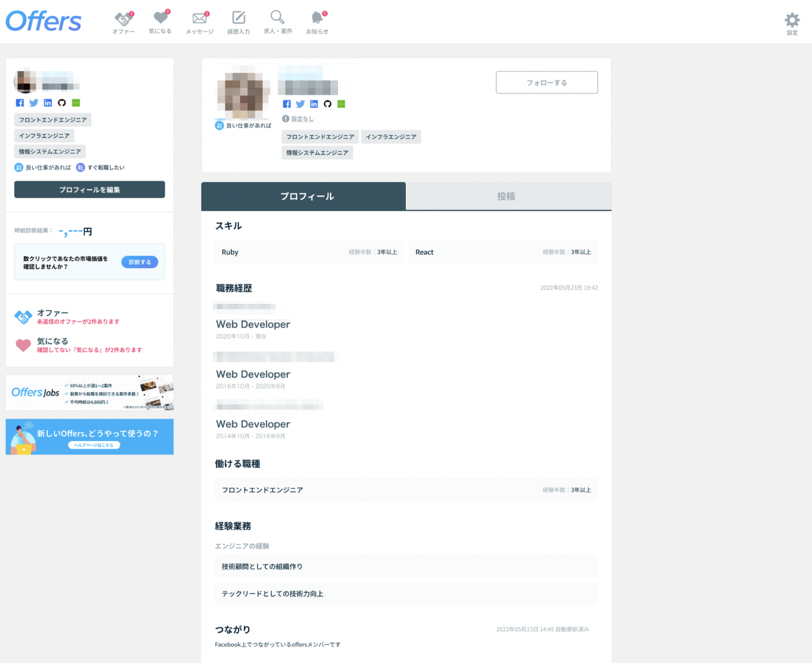Click the Facebook icon in main profile card
Image resolution: width=812 pixels, height=663 pixels.
287,104
